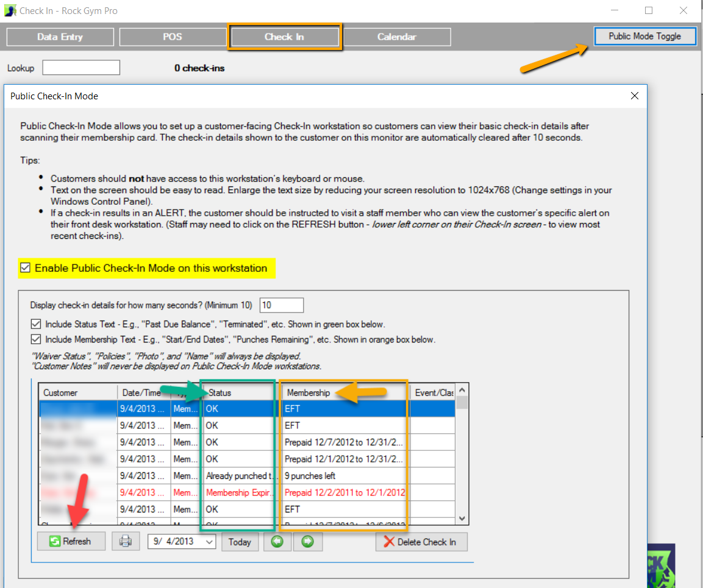Click the Membership column header

click(x=344, y=392)
